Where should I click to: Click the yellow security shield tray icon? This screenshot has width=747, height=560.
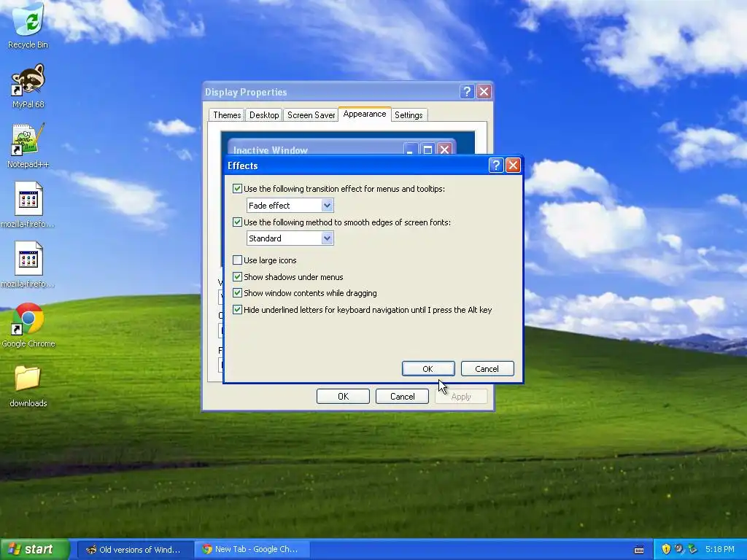click(666, 549)
